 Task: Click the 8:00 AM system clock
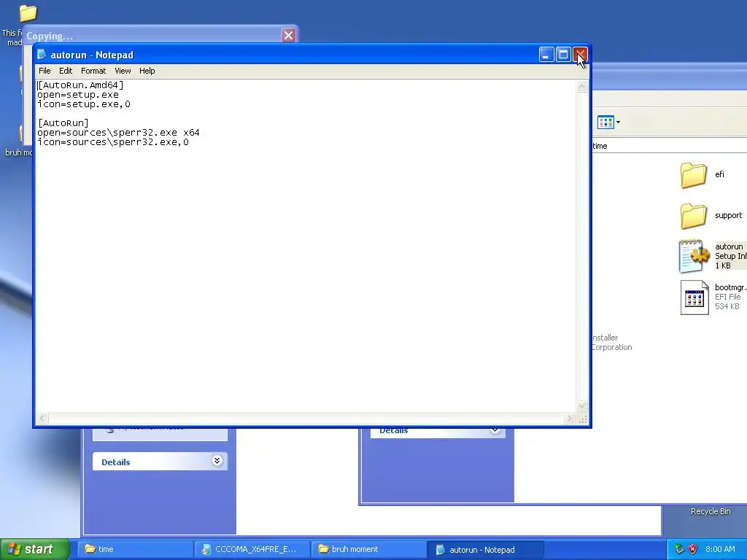pyautogui.click(x=720, y=549)
